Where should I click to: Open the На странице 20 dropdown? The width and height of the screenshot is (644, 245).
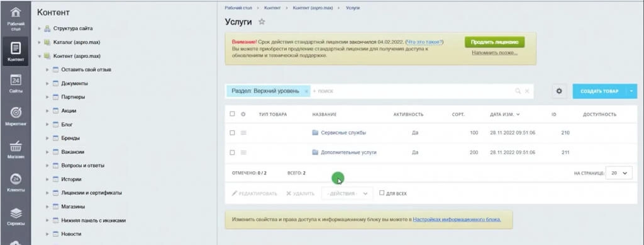pos(619,173)
